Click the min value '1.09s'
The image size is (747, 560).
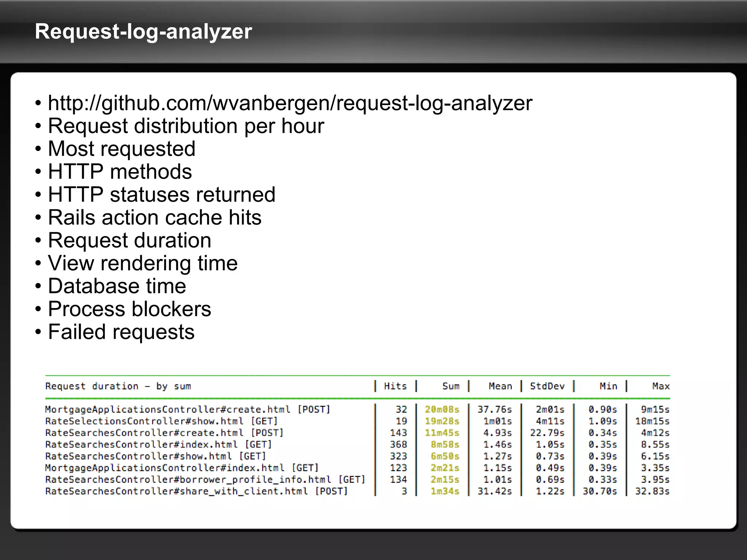(x=603, y=421)
